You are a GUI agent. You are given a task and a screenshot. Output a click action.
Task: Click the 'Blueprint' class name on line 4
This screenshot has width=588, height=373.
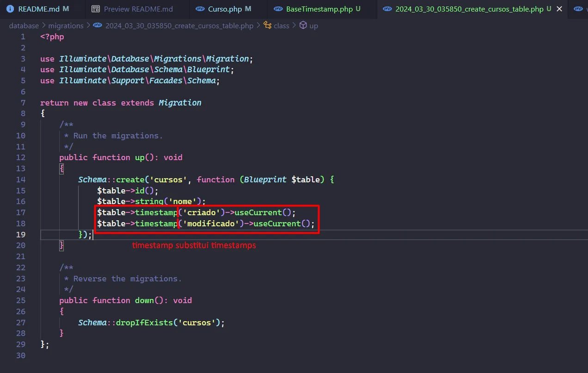(x=208, y=69)
